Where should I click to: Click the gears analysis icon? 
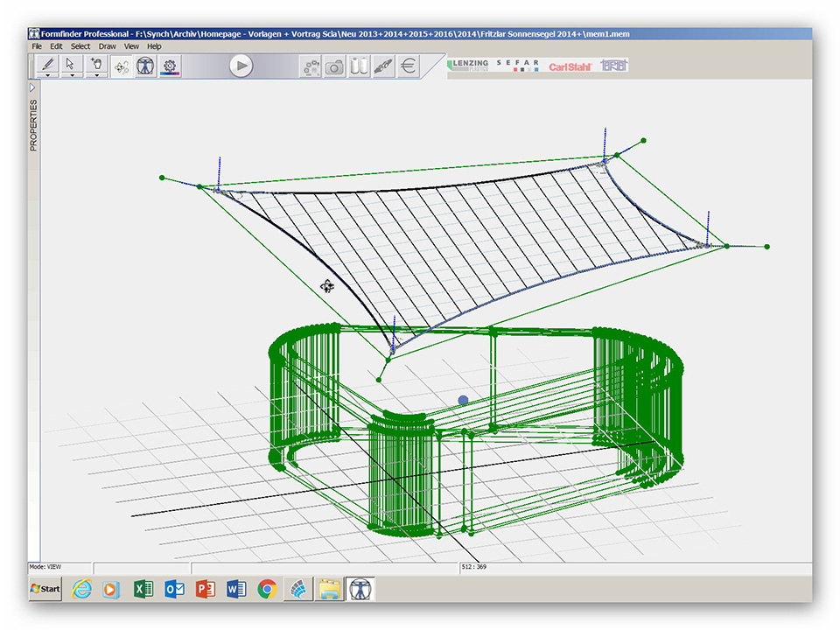click(310, 66)
